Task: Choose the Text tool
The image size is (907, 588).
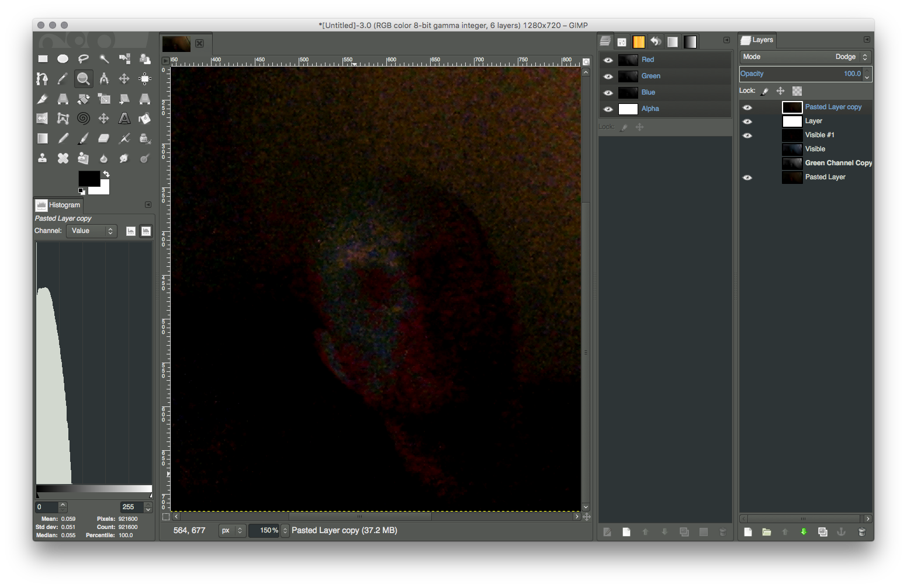Action: click(x=124, y=119)
